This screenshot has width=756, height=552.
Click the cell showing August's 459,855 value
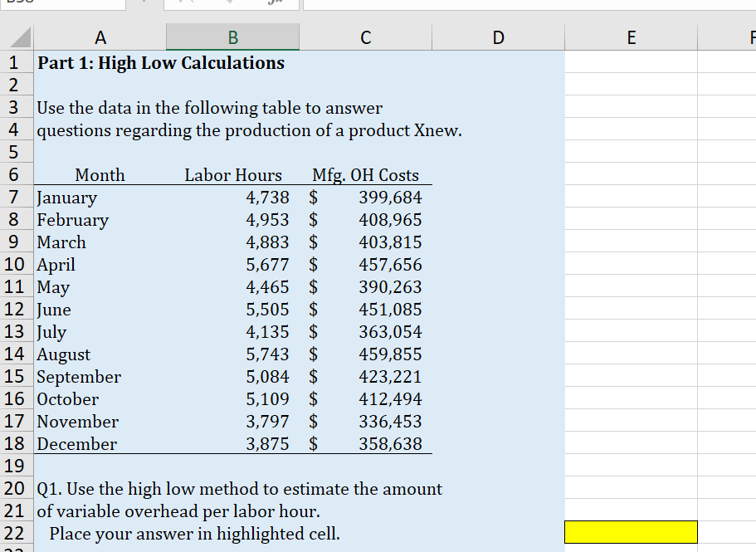tap(365, 354)
